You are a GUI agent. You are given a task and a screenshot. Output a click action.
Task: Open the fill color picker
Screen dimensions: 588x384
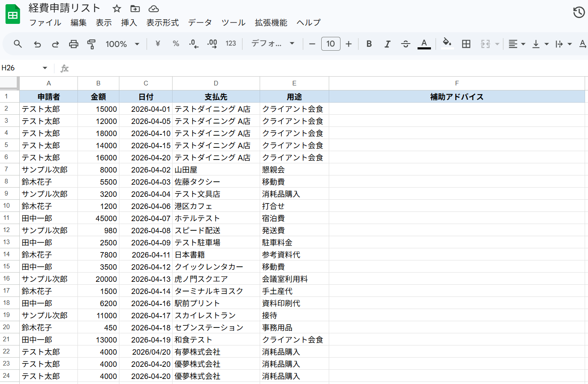447,44
